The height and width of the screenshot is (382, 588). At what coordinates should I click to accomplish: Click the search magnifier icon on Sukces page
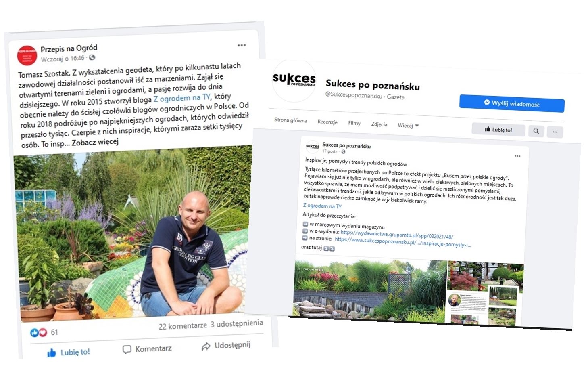tap(536, 131)
